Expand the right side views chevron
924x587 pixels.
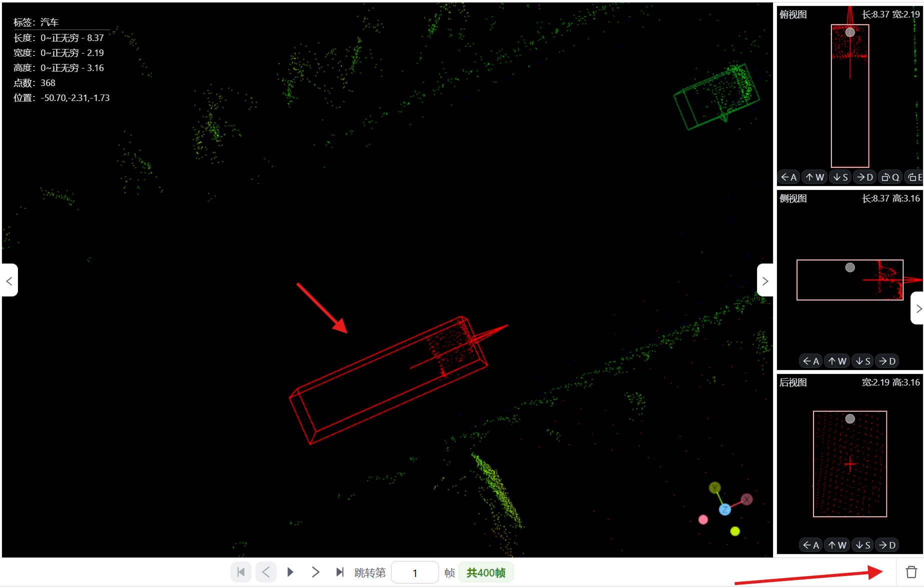(x=765, y=280)
